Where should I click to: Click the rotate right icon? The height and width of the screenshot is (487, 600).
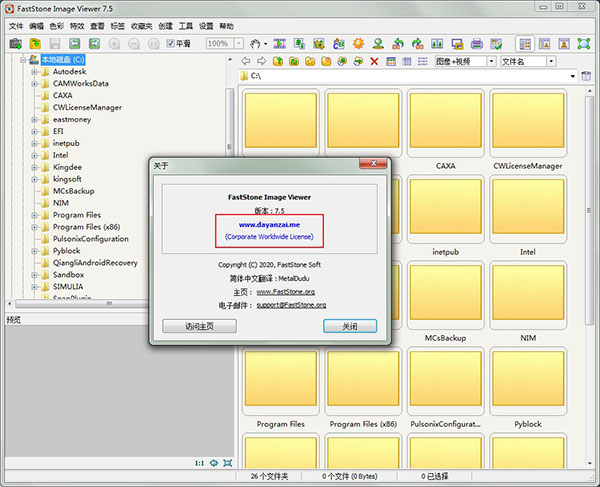(x=417, y=44)
